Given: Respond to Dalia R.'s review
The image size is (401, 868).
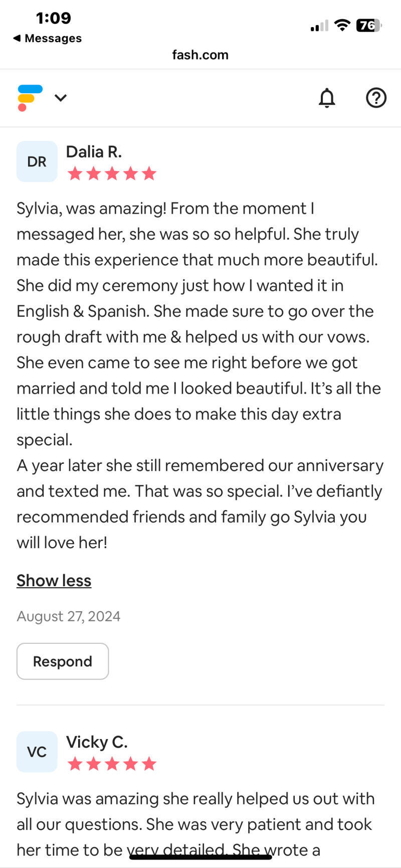Looking at the screenshot, I should click(x=63, y=661).
